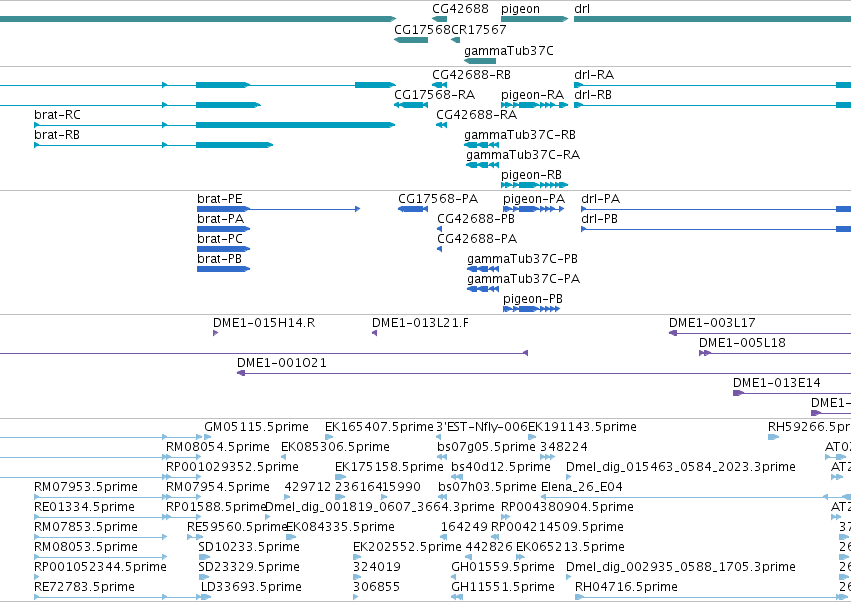Select the bs07g05.5prime EST label
This screenshot has height=602, width=851.
[486, 447]
